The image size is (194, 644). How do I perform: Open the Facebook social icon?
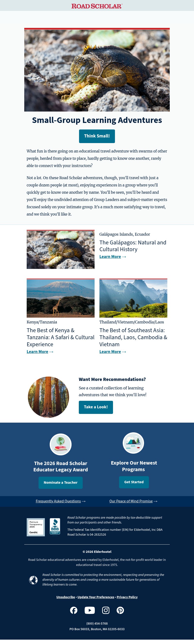74,610
